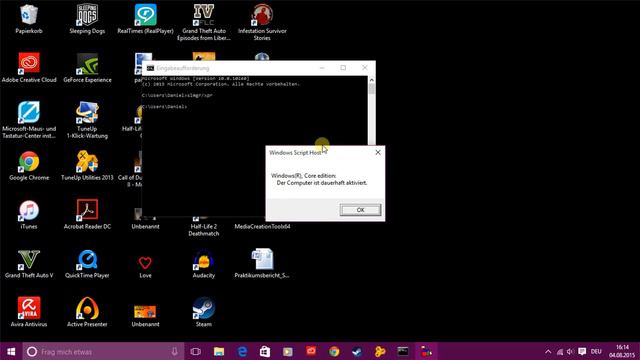This screenshot has height=360, width=640.
Task: Select the Love heart icon on the desktop
Action: click(145, 262)
